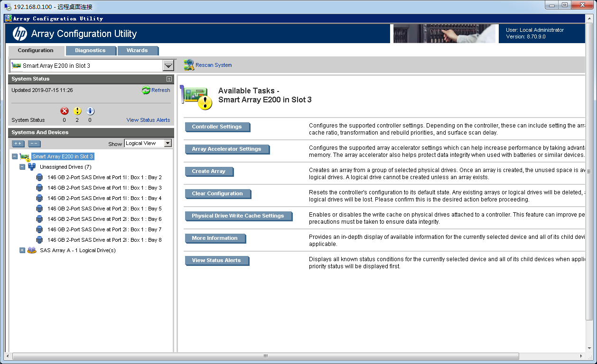The height and width of the screenshot is (364, 597).
Task: Select the 146 GB drive at Bay 4
Action: tap(104, 198)
